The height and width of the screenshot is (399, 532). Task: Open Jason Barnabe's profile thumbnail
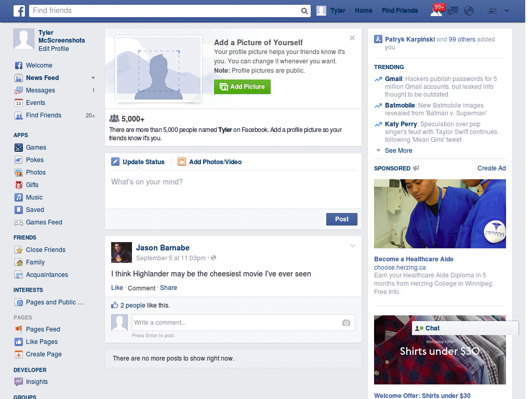122,252
